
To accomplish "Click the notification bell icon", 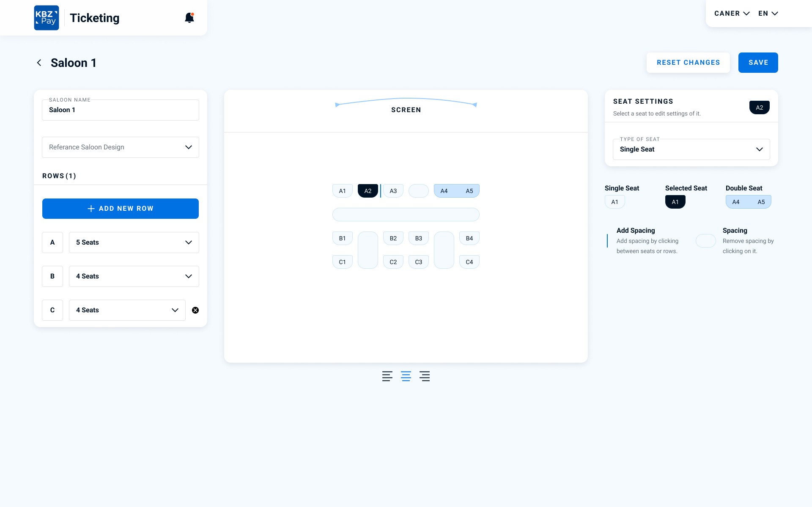I will pos(189,18).
